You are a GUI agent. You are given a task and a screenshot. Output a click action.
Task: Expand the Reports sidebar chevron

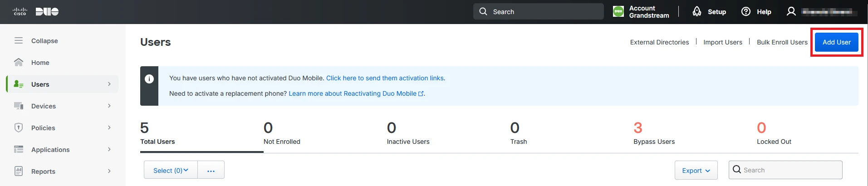(109, 171)
